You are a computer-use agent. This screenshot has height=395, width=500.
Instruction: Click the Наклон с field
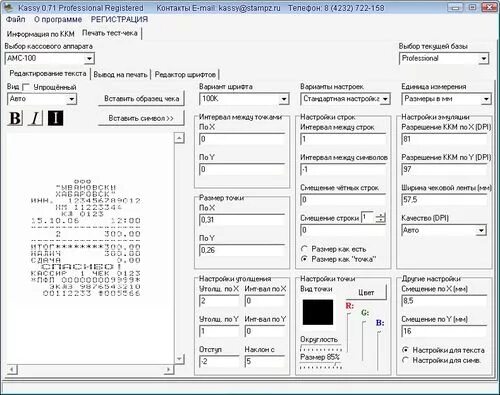click(x=265, y=361)
